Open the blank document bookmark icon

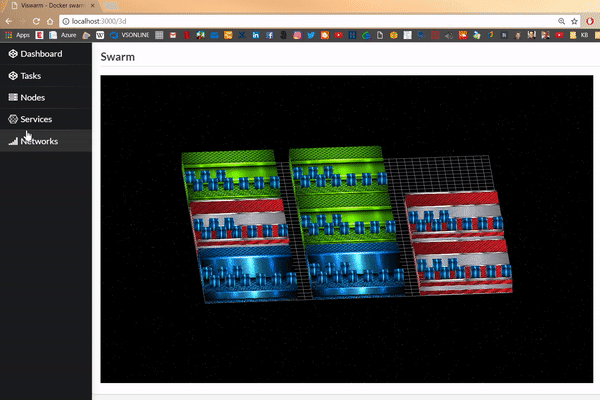point(380,35)
